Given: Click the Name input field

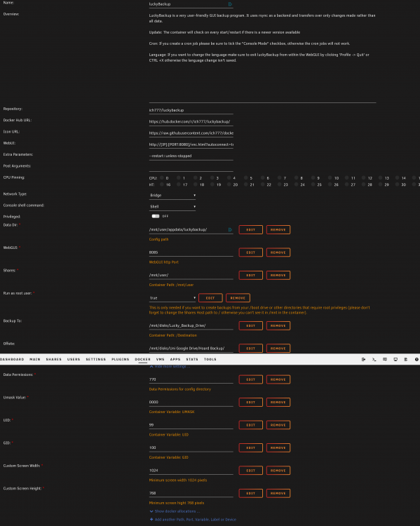Looking at the screenshot, I should (191, 4).
